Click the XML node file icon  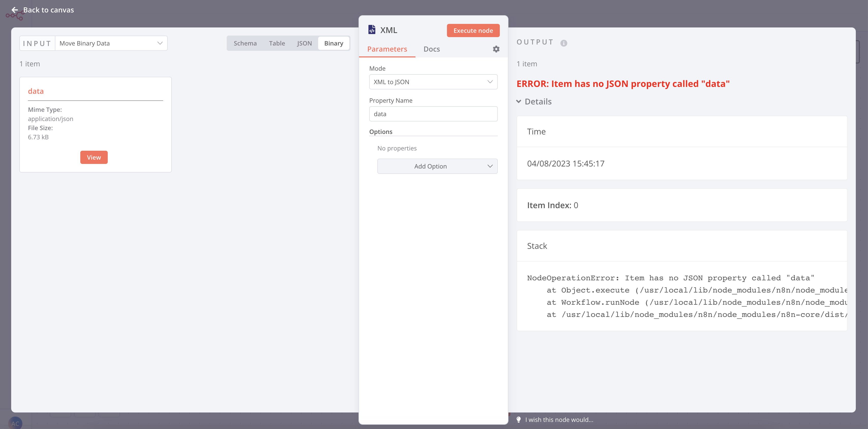(372, 30)
